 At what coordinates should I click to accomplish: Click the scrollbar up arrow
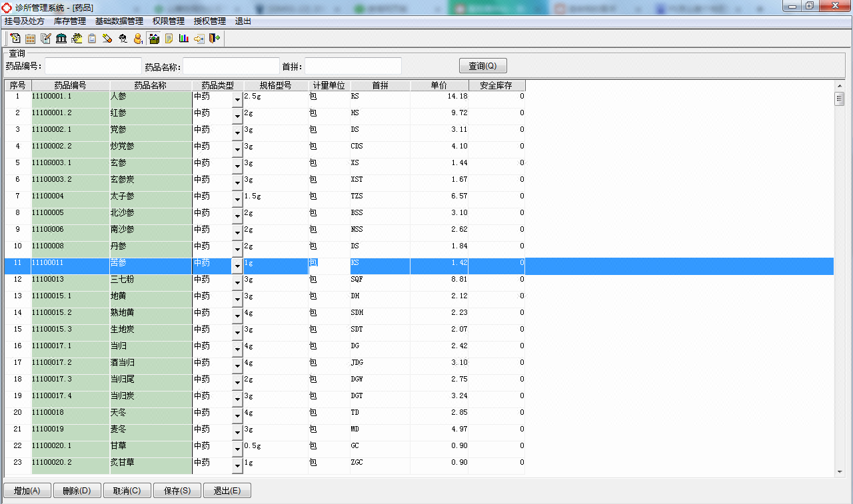(840, 85)
